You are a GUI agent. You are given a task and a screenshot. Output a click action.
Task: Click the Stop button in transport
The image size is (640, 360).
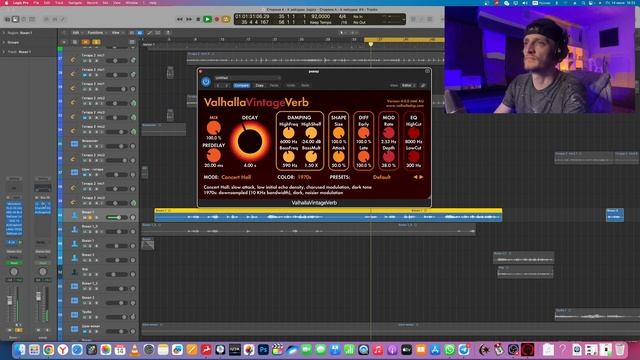pos(198,19)
